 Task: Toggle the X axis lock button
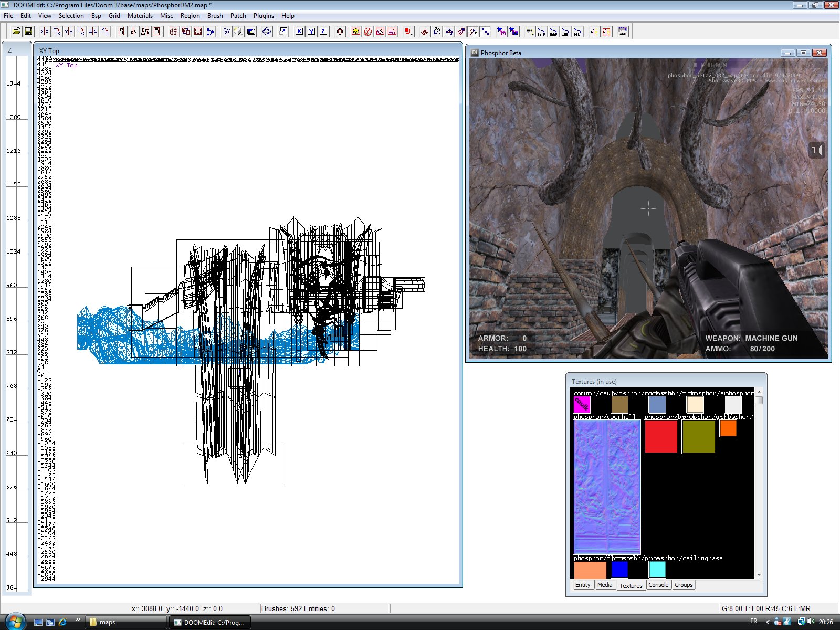pyautogui.click(x=299, y=31)
